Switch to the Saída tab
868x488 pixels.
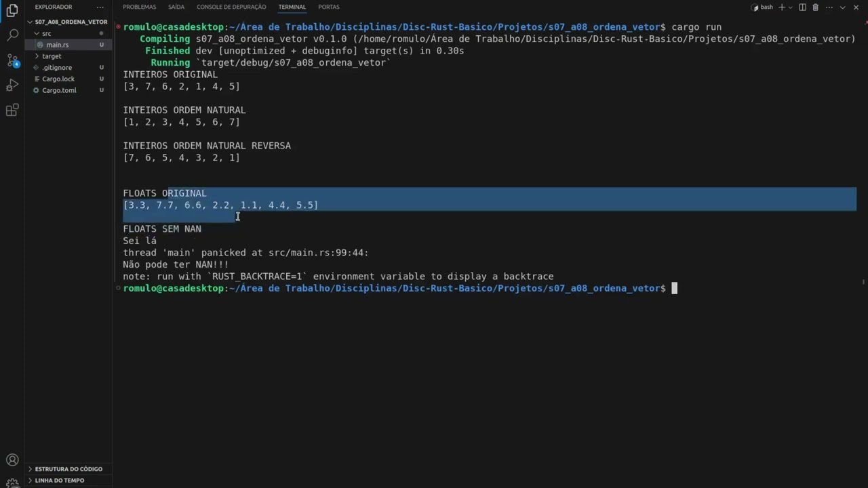(x=176, y=7)
